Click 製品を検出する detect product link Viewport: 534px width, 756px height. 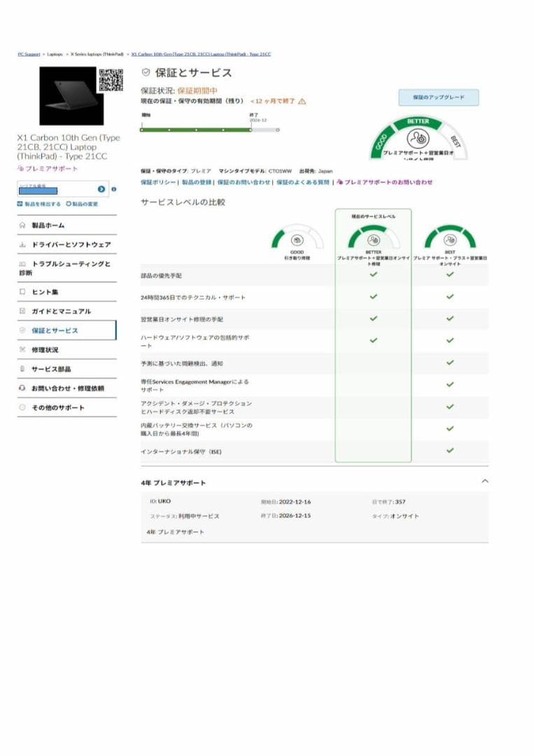[x=39, y=204]
